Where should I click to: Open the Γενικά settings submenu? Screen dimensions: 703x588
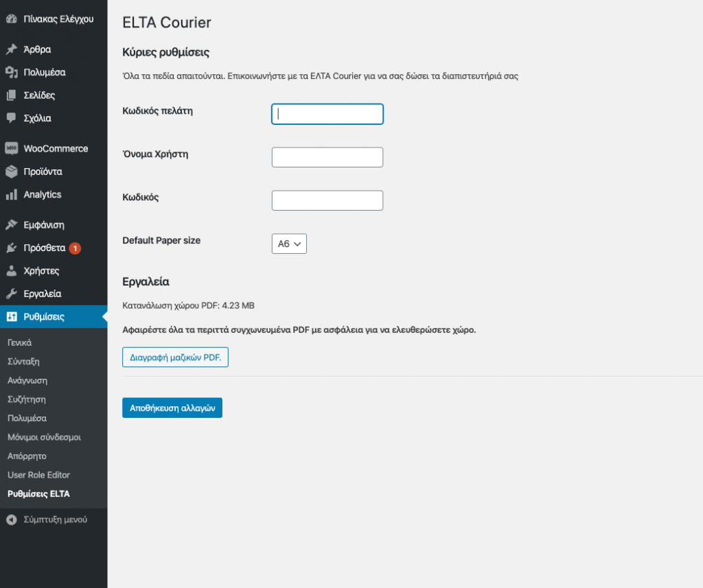tap(20, 343)
